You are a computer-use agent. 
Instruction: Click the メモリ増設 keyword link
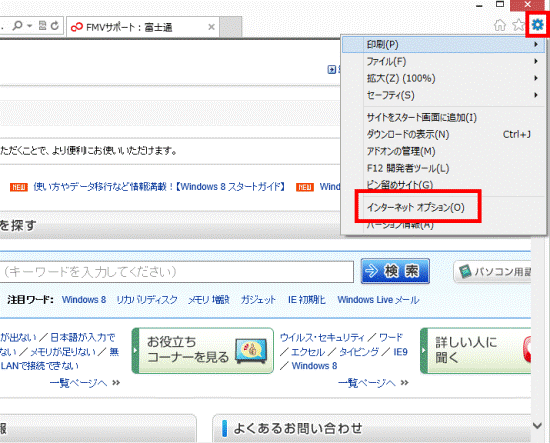coord(209,300)
